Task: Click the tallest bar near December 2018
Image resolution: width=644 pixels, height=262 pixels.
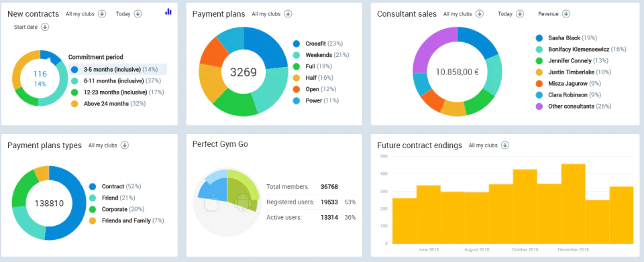Action: [573, 203]
